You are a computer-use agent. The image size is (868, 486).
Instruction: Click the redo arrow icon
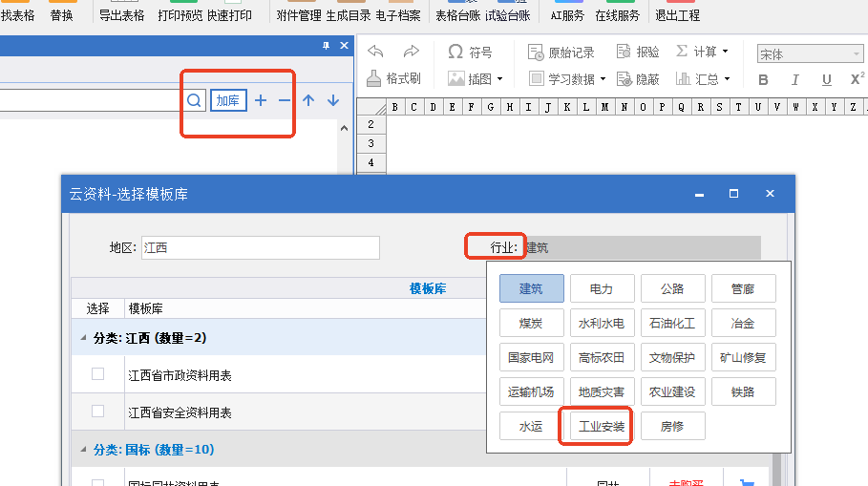[x=412, y=52]
